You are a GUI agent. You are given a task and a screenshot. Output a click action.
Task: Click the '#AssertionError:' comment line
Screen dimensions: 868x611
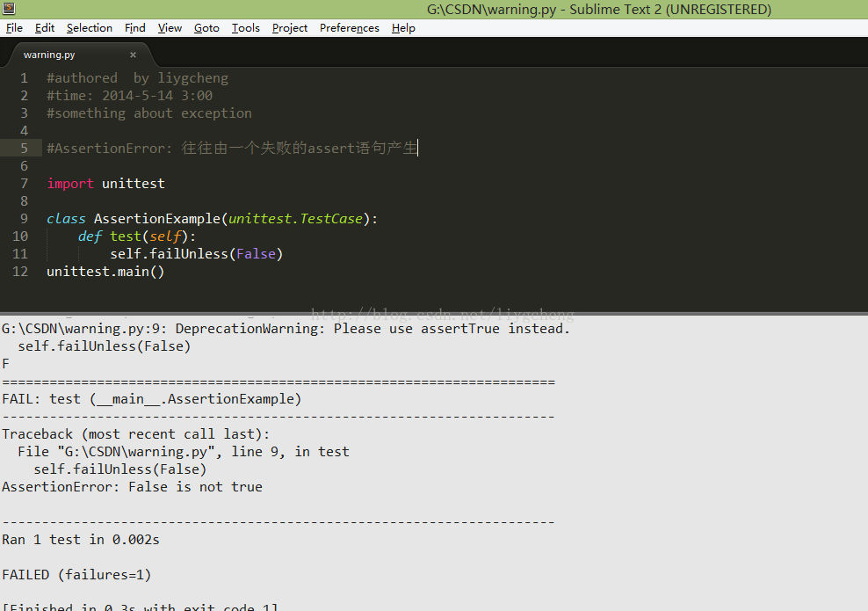tap(232, 149)
